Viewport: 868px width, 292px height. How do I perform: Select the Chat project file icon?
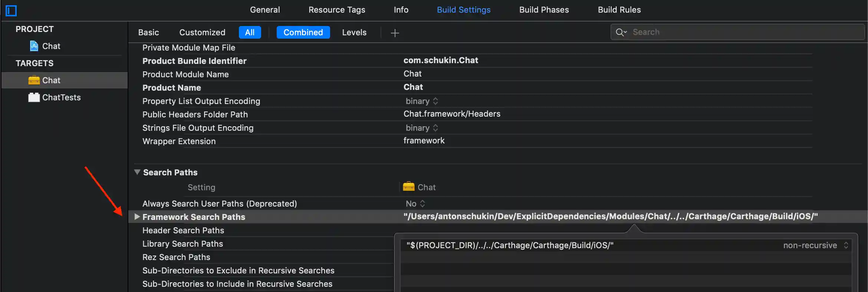[34, 46]
